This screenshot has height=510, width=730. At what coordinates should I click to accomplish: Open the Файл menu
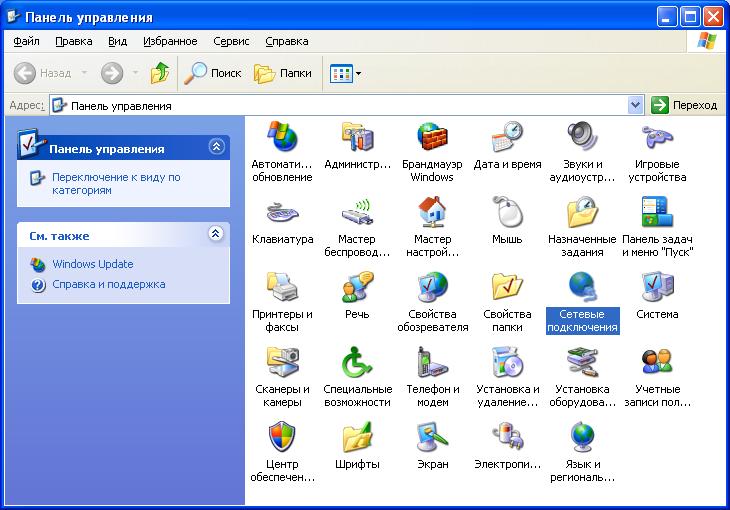pyautogui.click(x=26, y=41)
